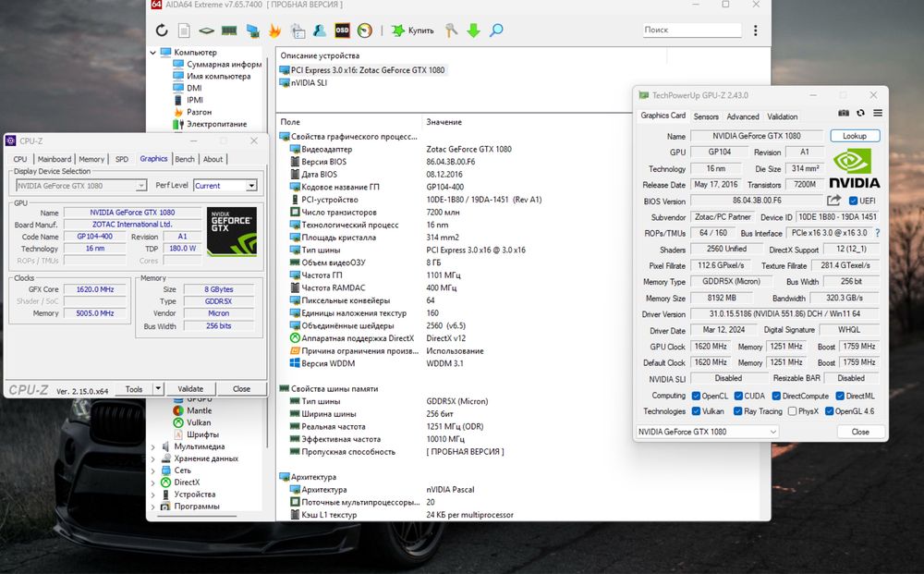Click the Close button in GPU-Z
This screenshot has height=574, width=924.
[x=860, y=432]
